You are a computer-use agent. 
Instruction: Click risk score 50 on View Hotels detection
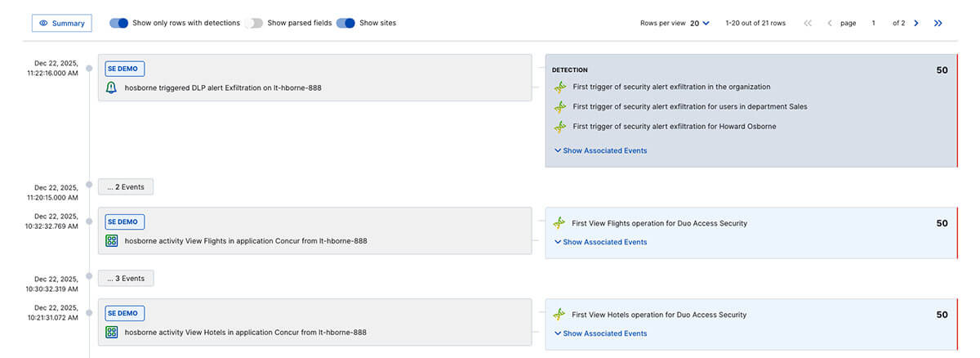942,315
